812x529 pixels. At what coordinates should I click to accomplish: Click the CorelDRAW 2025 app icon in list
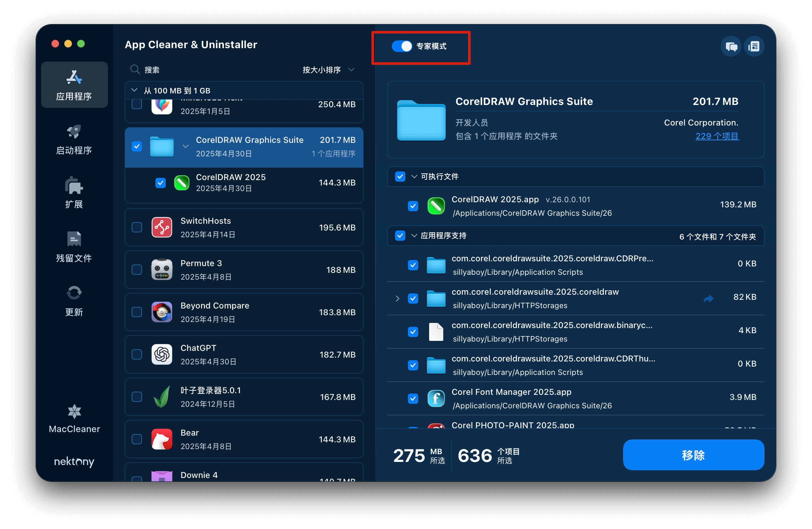point(182,183)
